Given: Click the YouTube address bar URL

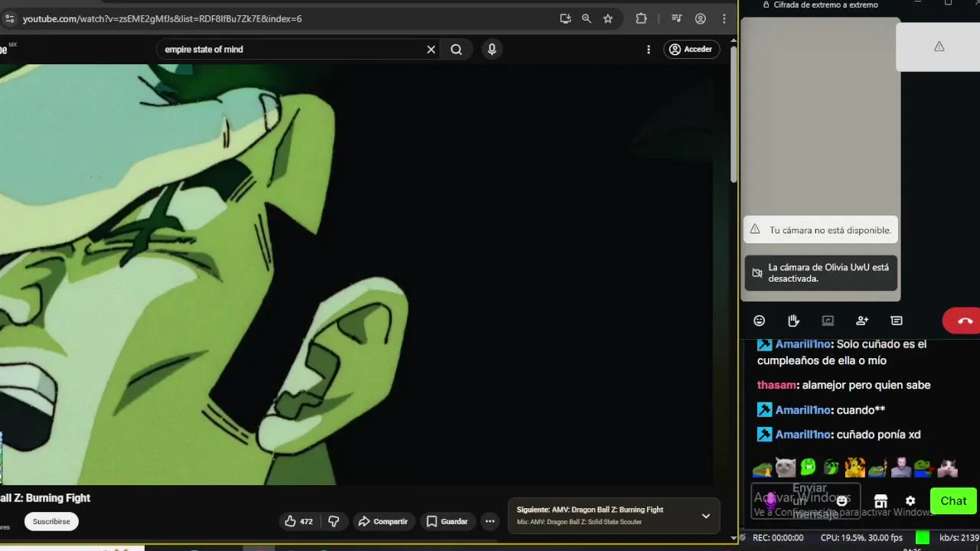Looking at the screenshot, I should 162,18.
